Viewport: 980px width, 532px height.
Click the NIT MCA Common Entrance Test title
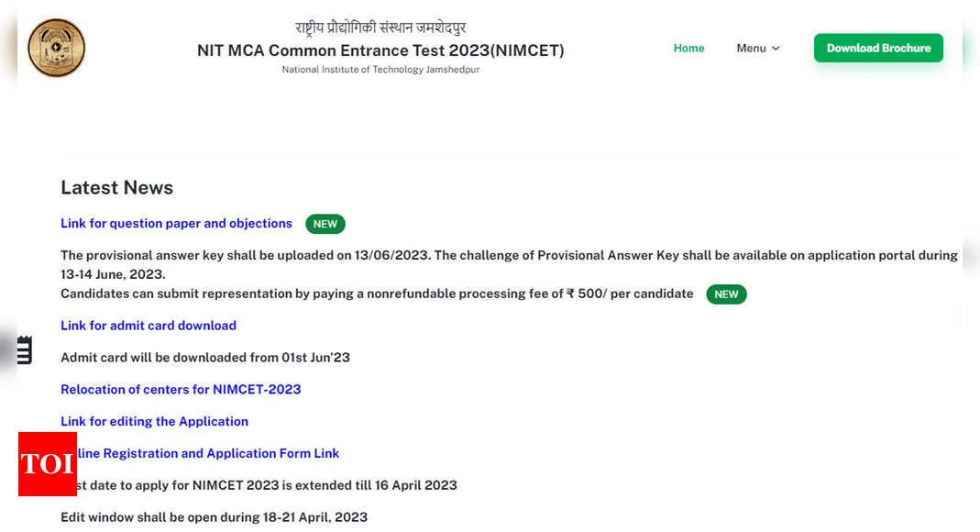(x=380, y=50)
